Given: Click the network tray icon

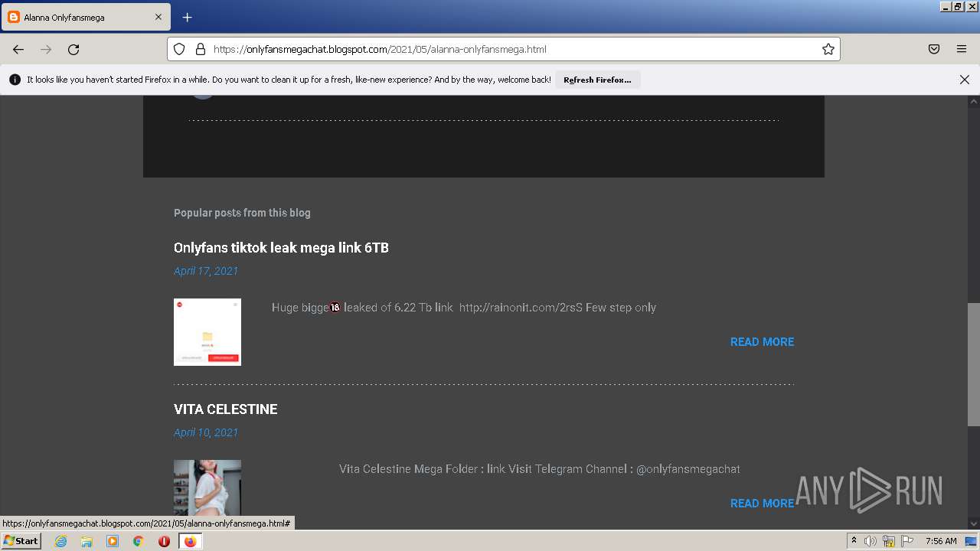Looking at the screenshot, I should [x=889, y=542].
